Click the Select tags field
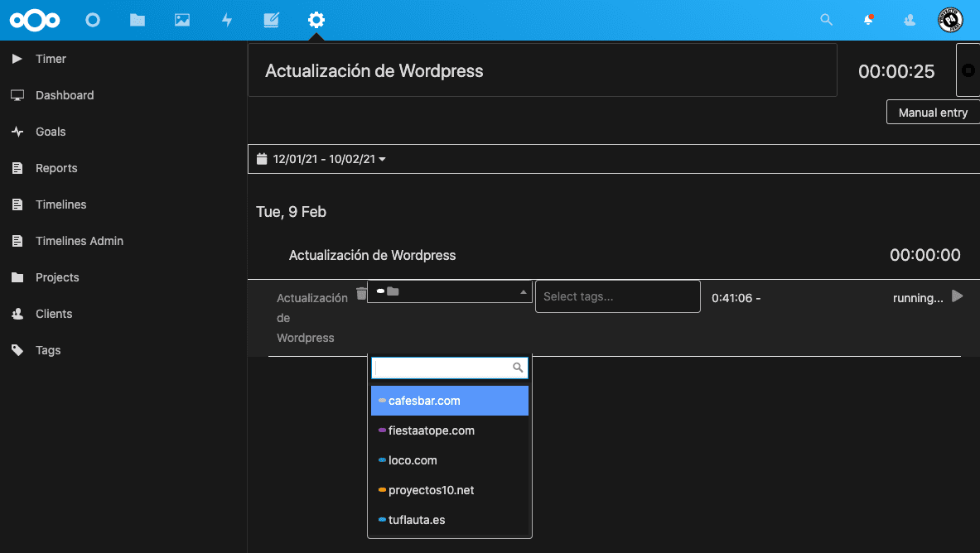 617,296
